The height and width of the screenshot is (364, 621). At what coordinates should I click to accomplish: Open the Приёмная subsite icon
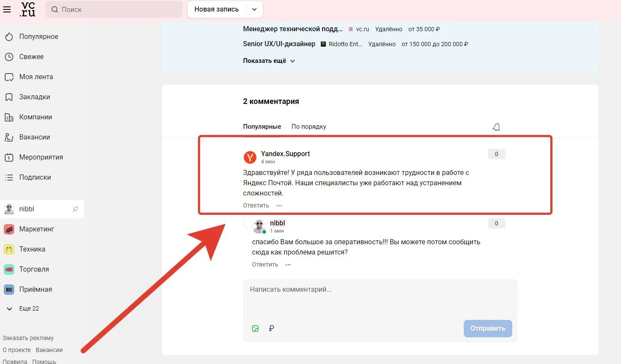point(9,290)
